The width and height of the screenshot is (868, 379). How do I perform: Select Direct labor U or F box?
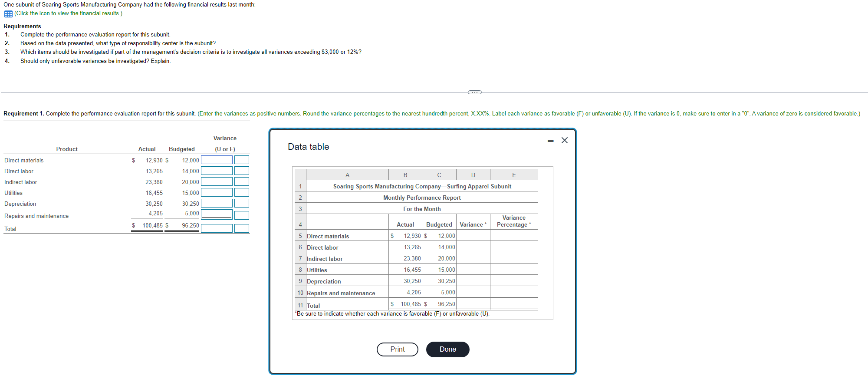point(242,171)
